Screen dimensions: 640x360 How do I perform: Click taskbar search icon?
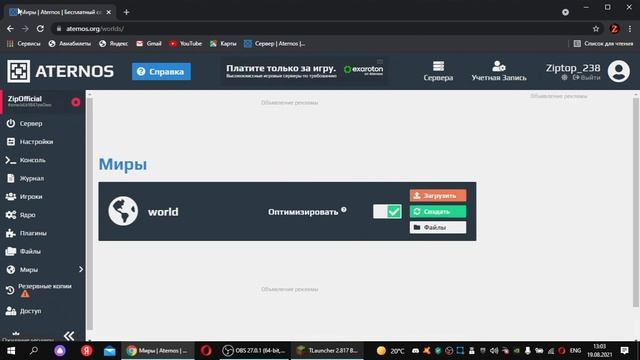click(34, 351)
